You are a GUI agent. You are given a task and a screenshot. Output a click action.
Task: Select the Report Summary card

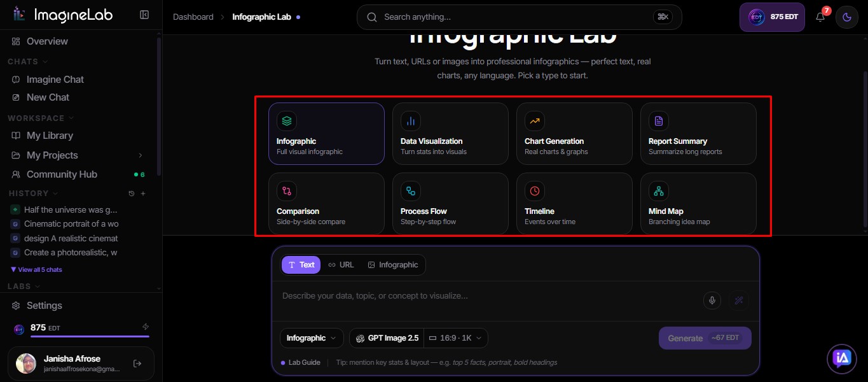[x=698, y=134]
